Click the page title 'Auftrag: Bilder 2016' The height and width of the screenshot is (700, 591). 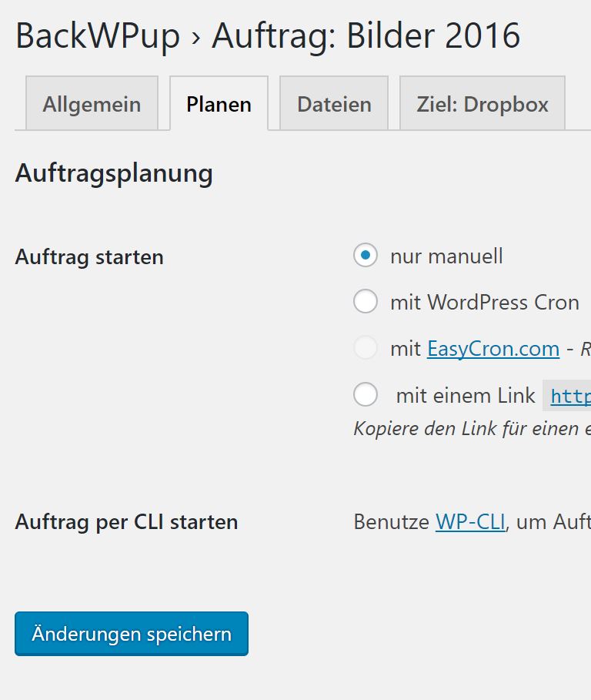366,36
